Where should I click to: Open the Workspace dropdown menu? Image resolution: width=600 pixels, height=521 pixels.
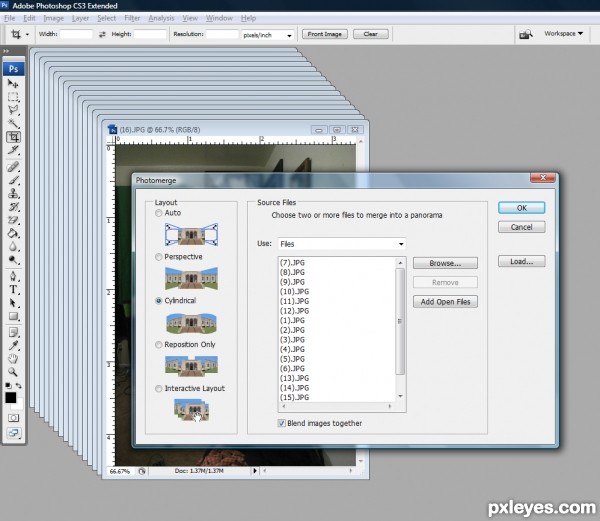564,34
